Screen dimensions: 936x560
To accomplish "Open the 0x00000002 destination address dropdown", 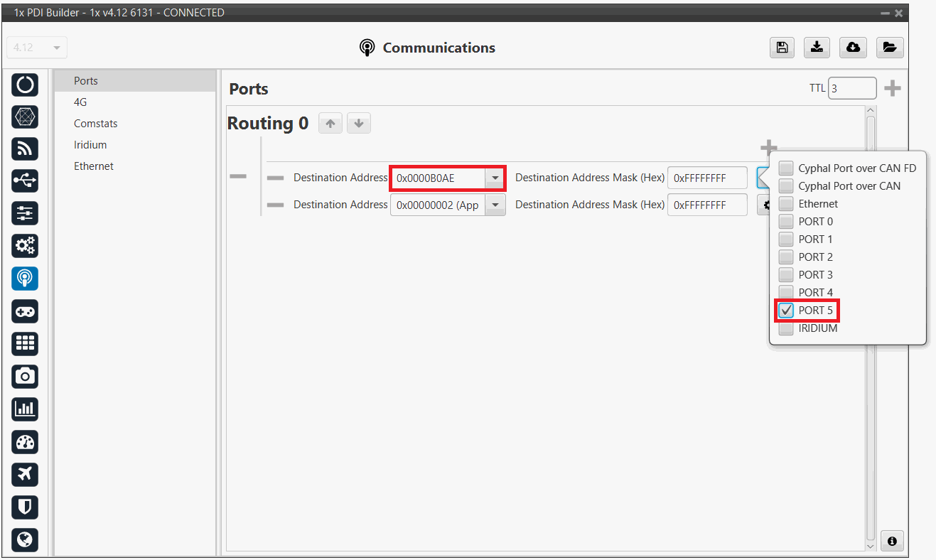I will (x=495, y=205).
